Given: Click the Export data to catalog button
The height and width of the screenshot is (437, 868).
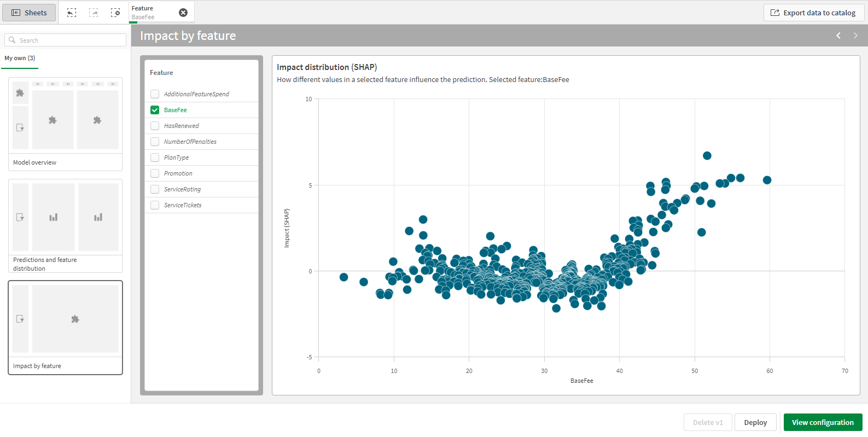Looking at the screenshot, I should tap(813, 13).
